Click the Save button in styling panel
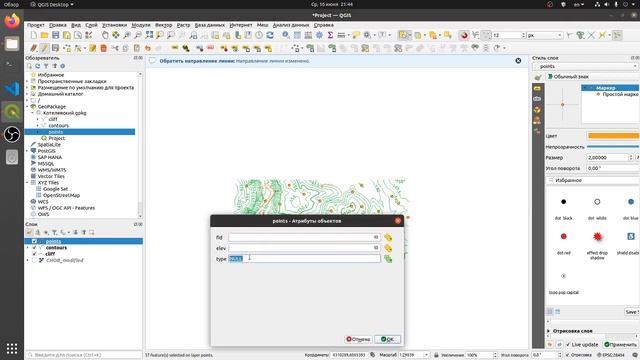 (x=632, y=312)
